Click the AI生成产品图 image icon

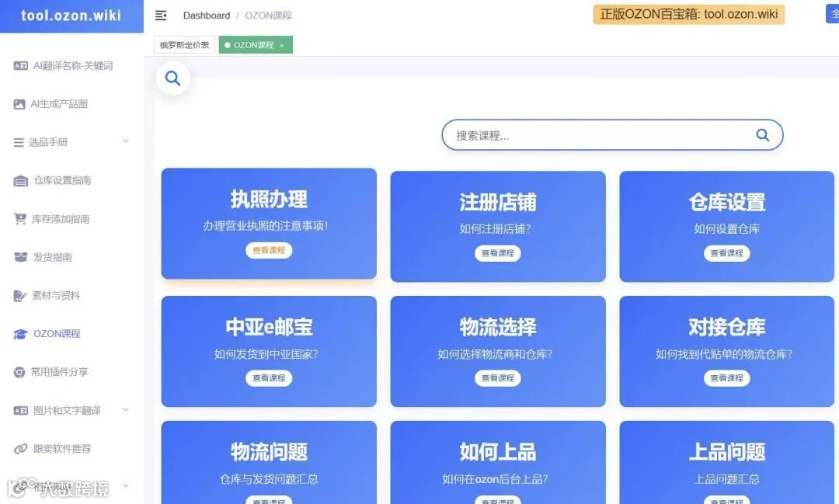[19, 104]
